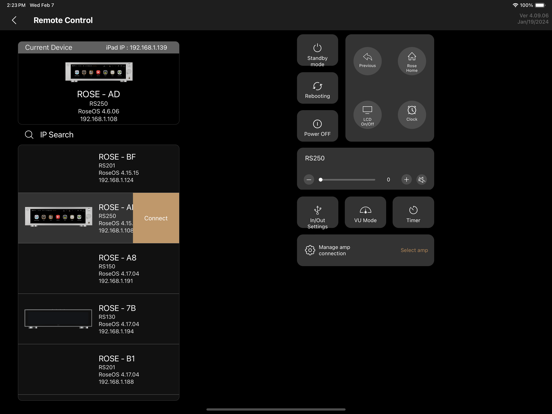This screenshot has height=414, width=552.
Task: Select the ROSE - A8 device
Action: [99, 269]
